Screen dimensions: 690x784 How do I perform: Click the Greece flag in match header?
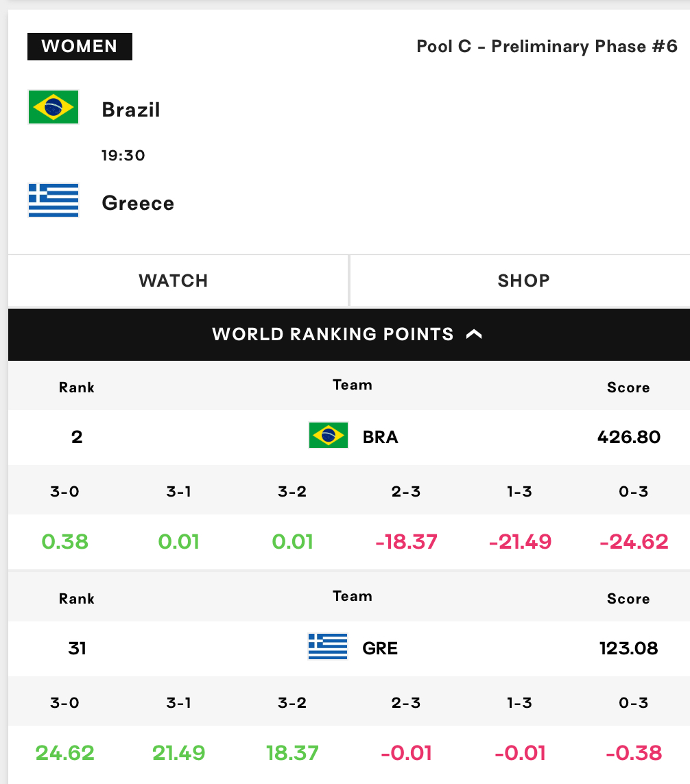(53, 200)
